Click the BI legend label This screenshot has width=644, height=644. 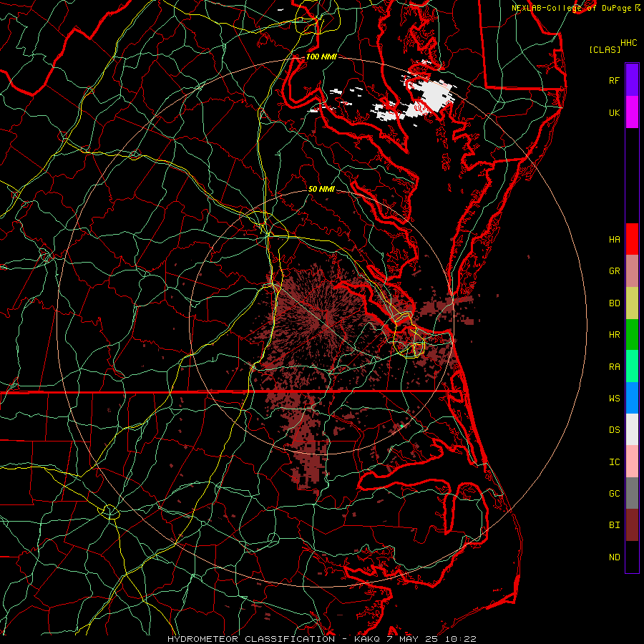tap(614, 525)
